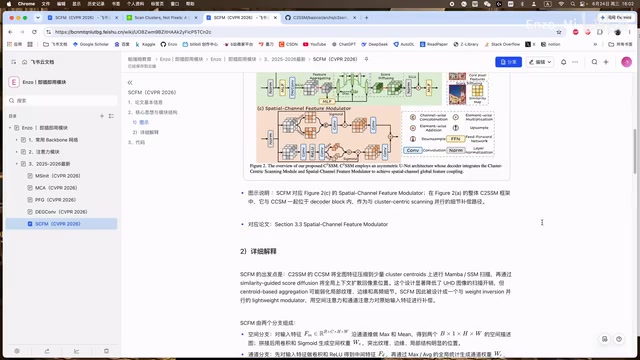
Task: Open the tab search dropdown arrow
Action: [x=38, y=18]
